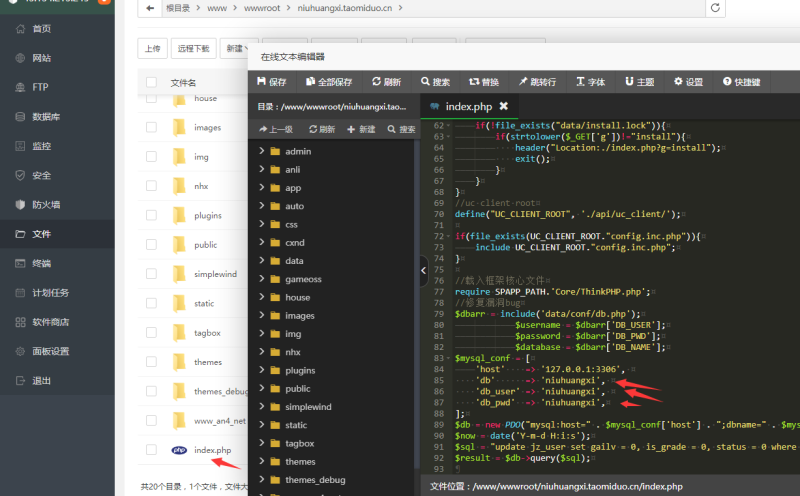
Task: Check the box for the images folder
Action: coord(151,127)
